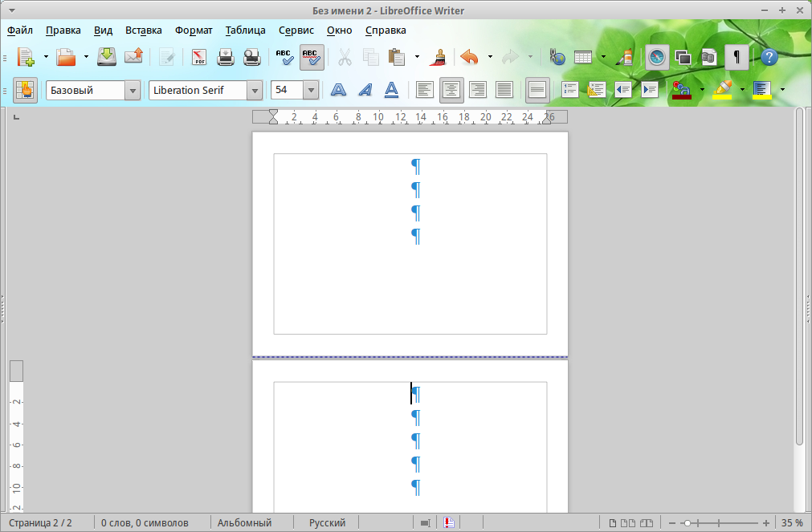Expand the paragraph style Базовый dropdown
The height and width of the screenshot is (532, 812).
133,91
